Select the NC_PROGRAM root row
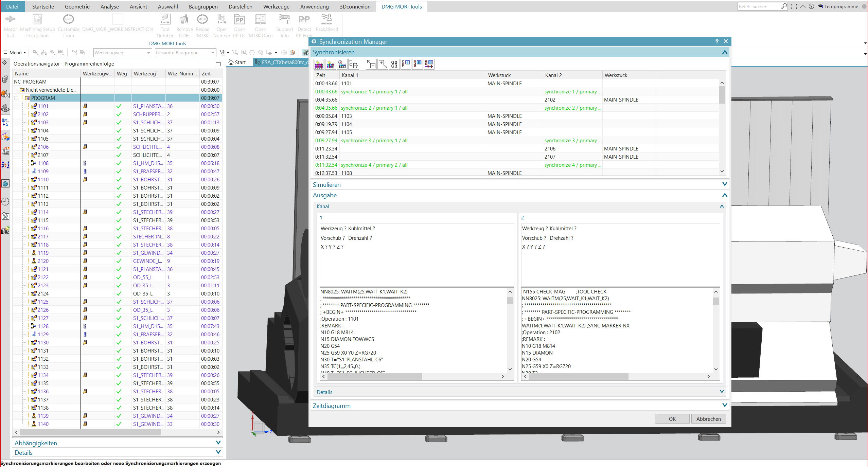The height and width of the screenshot is (467, 868). coord(118,82)
